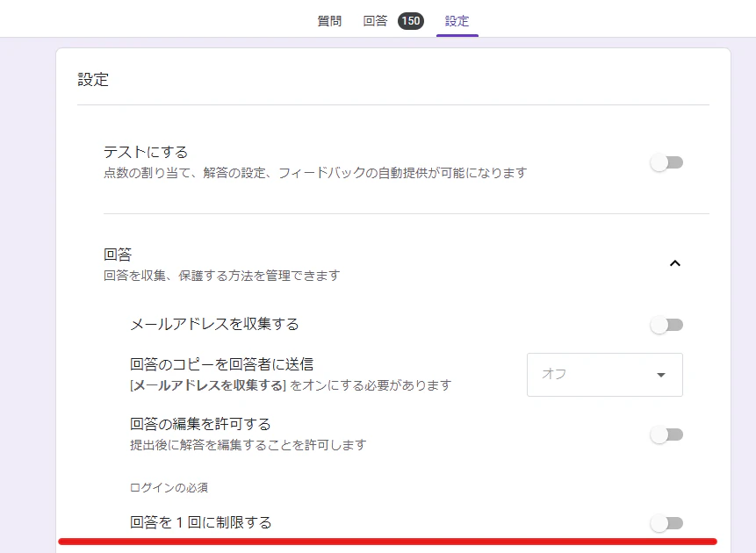Screen dimensions: 756x553
Task: Click the 150 responses count badge
Action: (411, 21)
